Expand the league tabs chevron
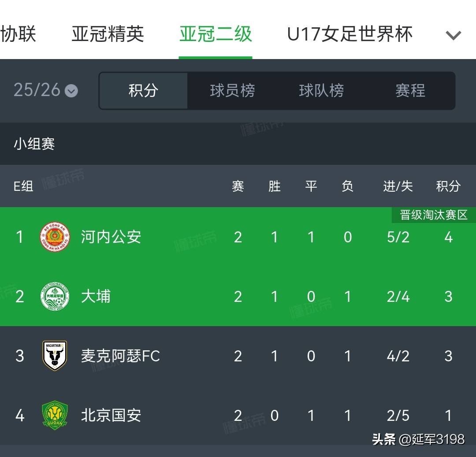This screenshot has height=457, width=476. (x=453, y=35)
